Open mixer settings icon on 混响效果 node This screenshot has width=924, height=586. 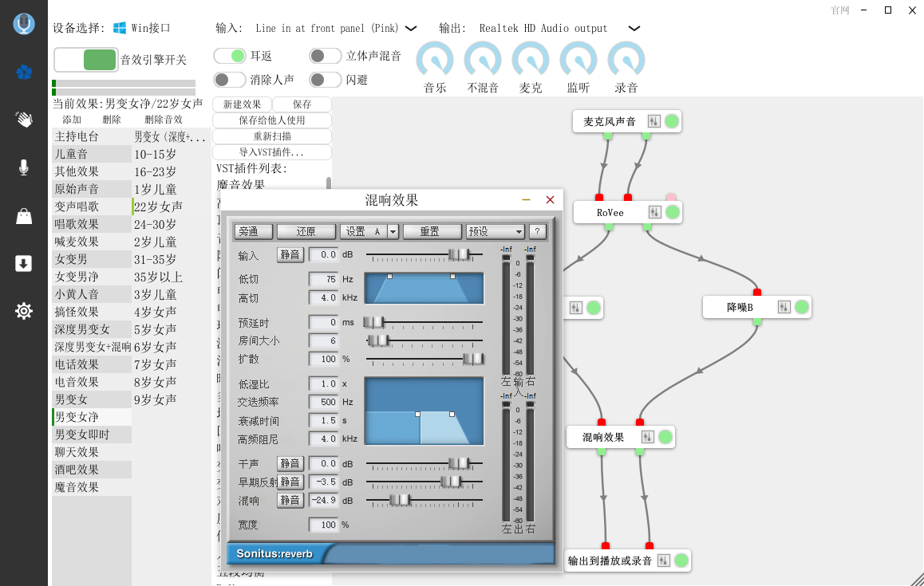click(x=647, y=437)
